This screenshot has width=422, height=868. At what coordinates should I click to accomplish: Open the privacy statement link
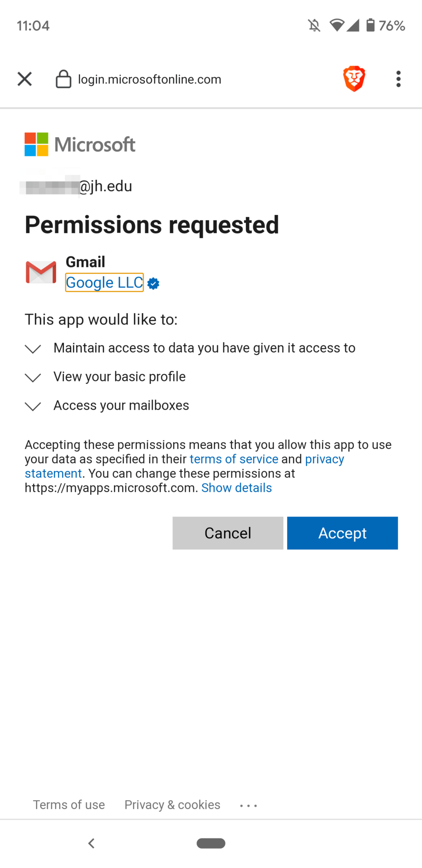pos(184,466)
